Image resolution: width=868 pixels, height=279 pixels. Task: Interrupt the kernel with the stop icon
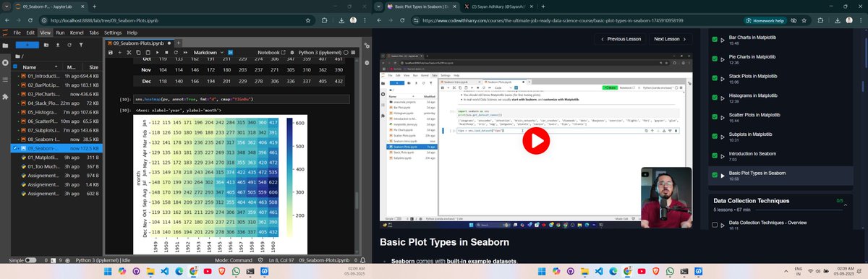(167, 53)
